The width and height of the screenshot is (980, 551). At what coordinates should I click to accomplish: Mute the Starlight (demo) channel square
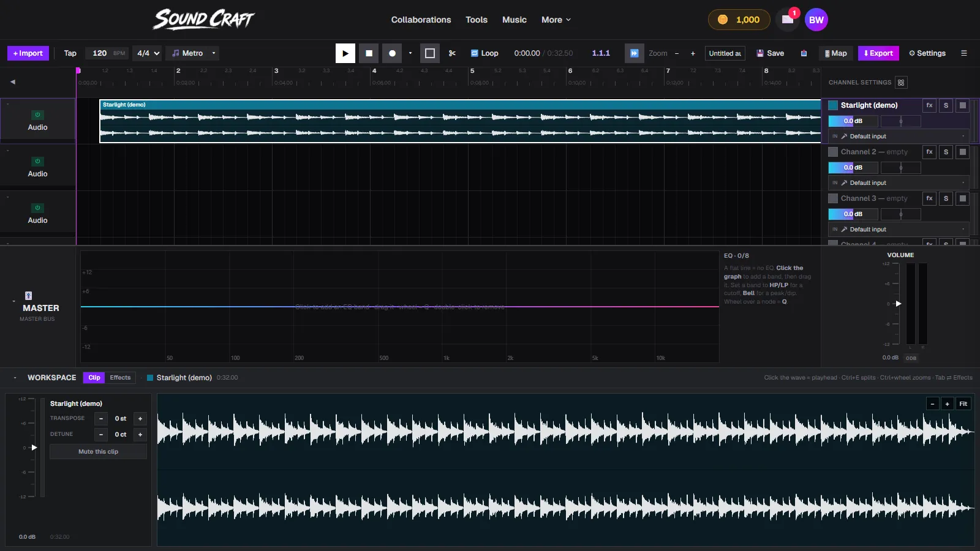tap(963, 105)
